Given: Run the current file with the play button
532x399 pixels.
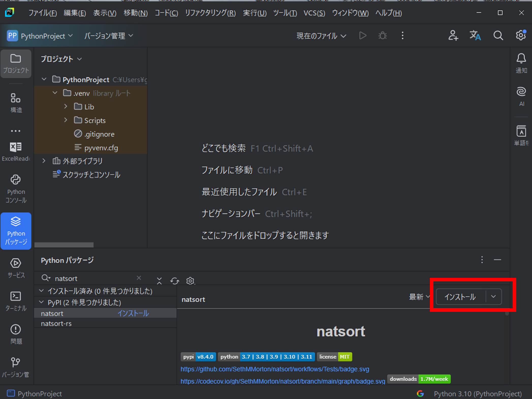Looking at the screenshot, I should (x=363, y=36).
